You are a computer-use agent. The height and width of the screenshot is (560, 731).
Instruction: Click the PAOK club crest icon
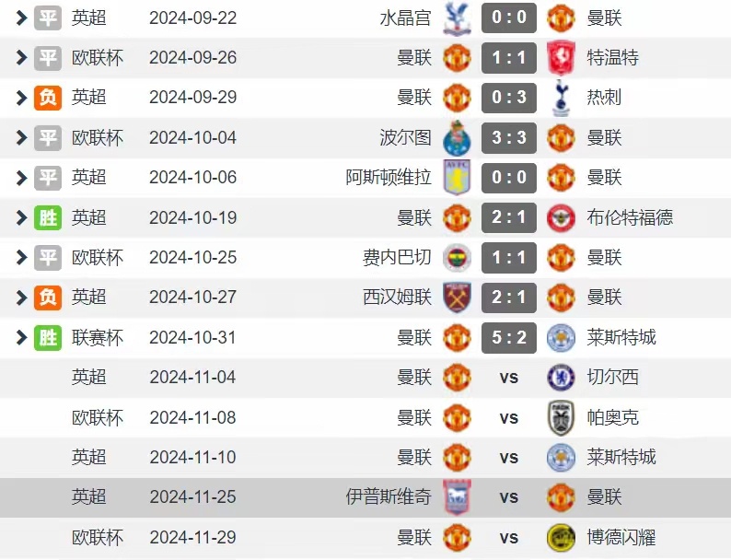click(x=561, y=417)
